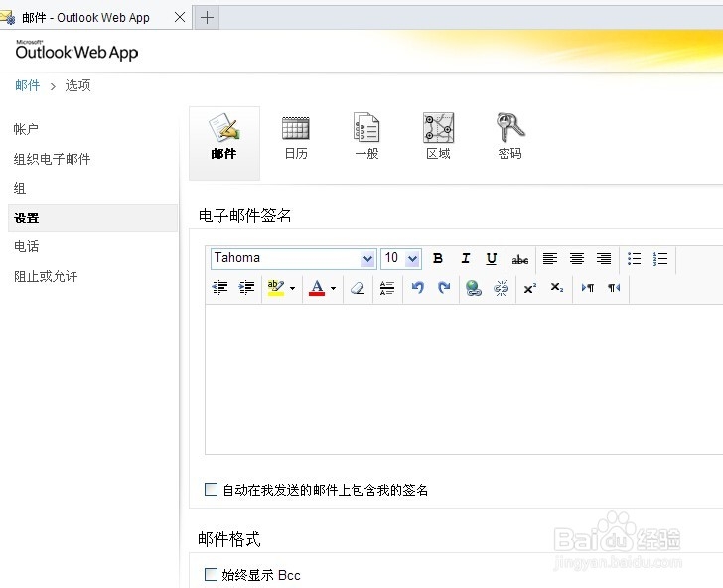
Task: Open a new browser tab
Action: [207, 18]
